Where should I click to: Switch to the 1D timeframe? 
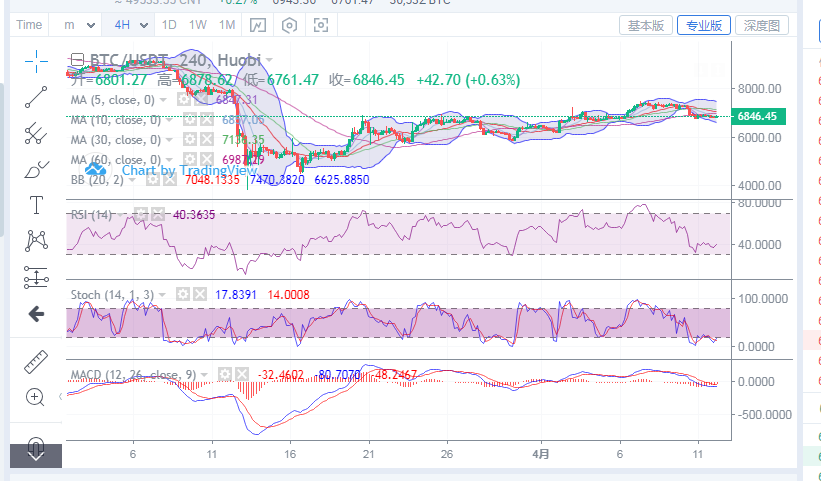tap(169, 25)
